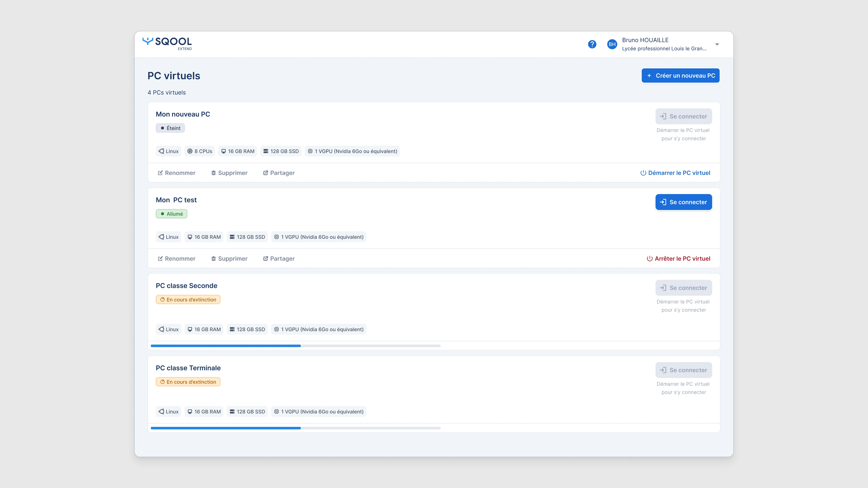Click the share icon under Mon nouveau PC
The width and height of the screenshot is (868, 488).
[x=266, y=173]
